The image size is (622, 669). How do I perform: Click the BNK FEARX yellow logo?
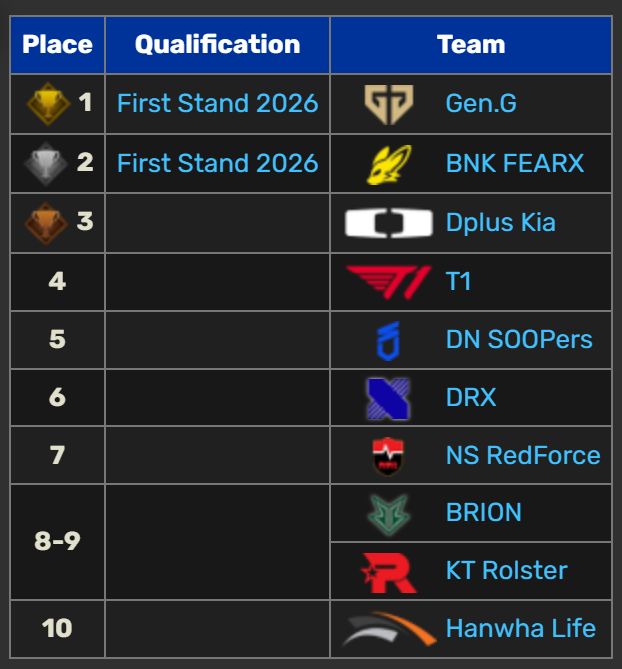coord(388,163)
